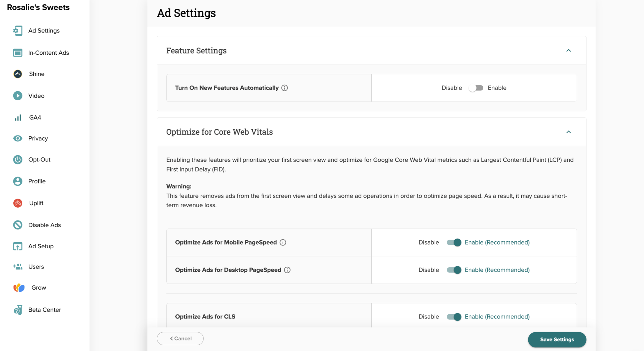
Task: Click the Privacy eye icon
Action: point(17,138)
